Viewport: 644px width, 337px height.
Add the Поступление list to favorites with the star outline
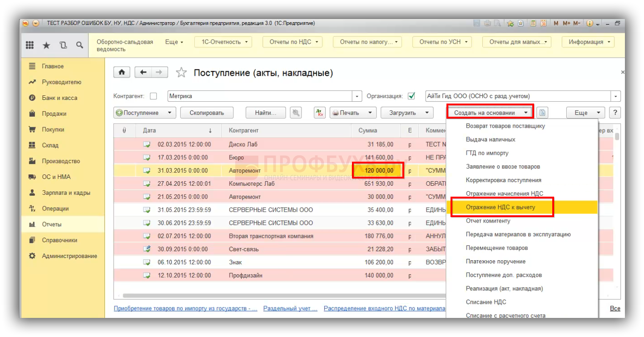pyautogui.click(x=181, y=73)
